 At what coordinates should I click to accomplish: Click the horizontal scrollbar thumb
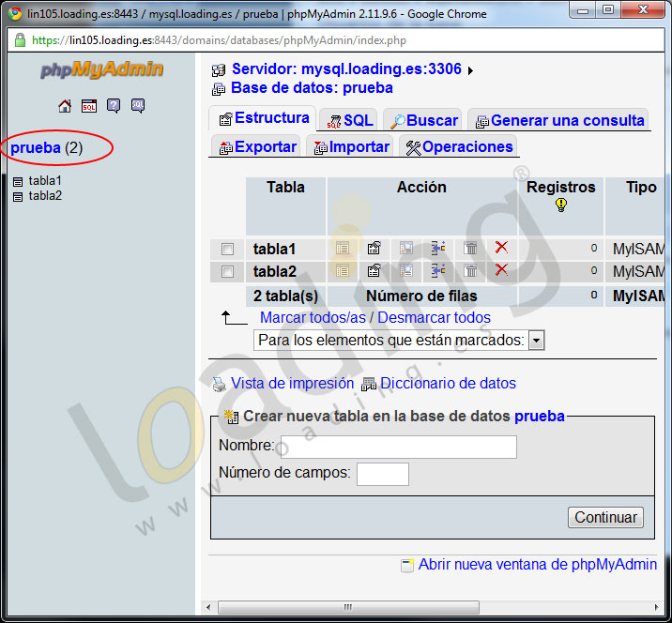coord(348,607)
